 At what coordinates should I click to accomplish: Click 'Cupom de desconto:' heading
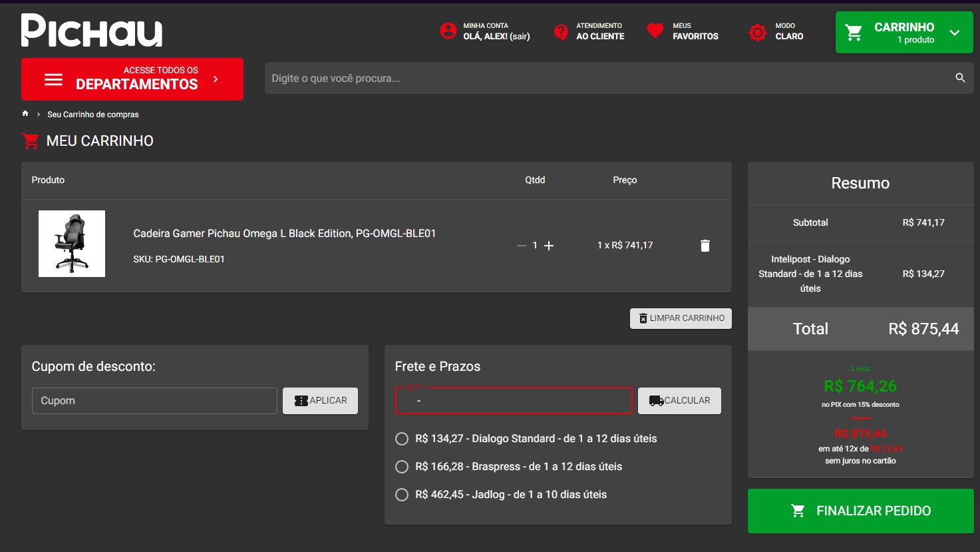(93, 366)
